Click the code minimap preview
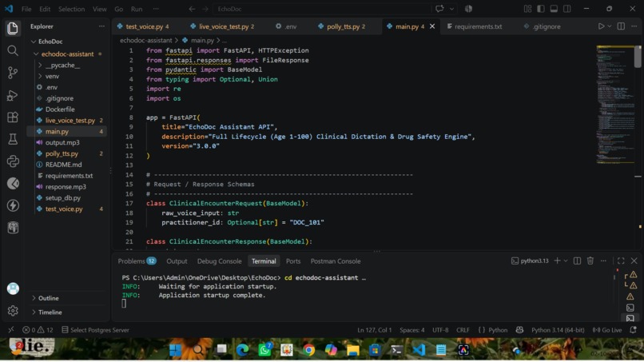The image size is (644, 362). point(615,105)
